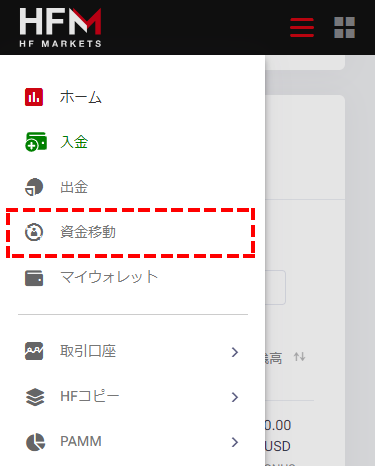Click the trading accounts chart icon
This screenshot has height=466, width=375.
(x=34, y=351)
